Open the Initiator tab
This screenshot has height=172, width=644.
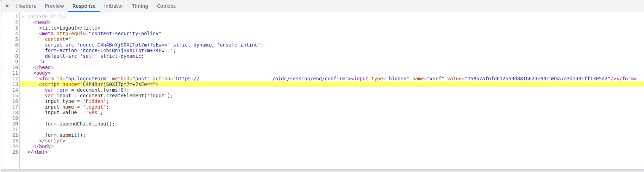coord(114,6)
